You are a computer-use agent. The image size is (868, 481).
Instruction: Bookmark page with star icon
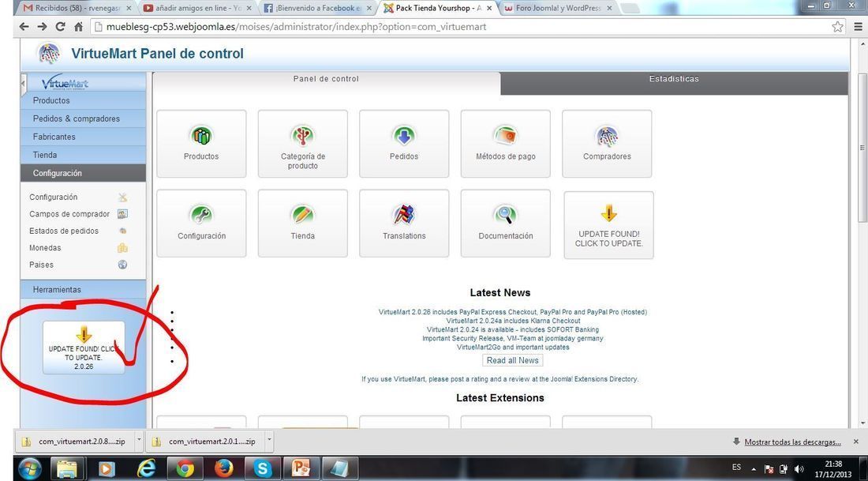pyautogui.click(x=837, y=27)
